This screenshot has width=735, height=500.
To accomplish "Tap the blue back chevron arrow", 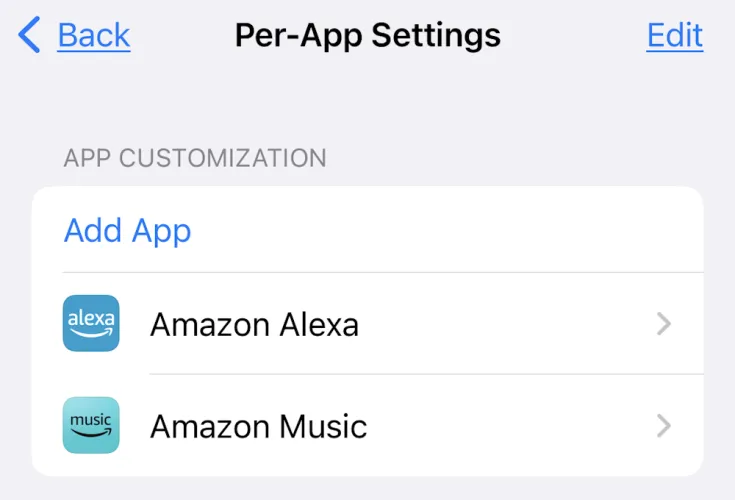I will pyautogui.click(x=29, y=36).
